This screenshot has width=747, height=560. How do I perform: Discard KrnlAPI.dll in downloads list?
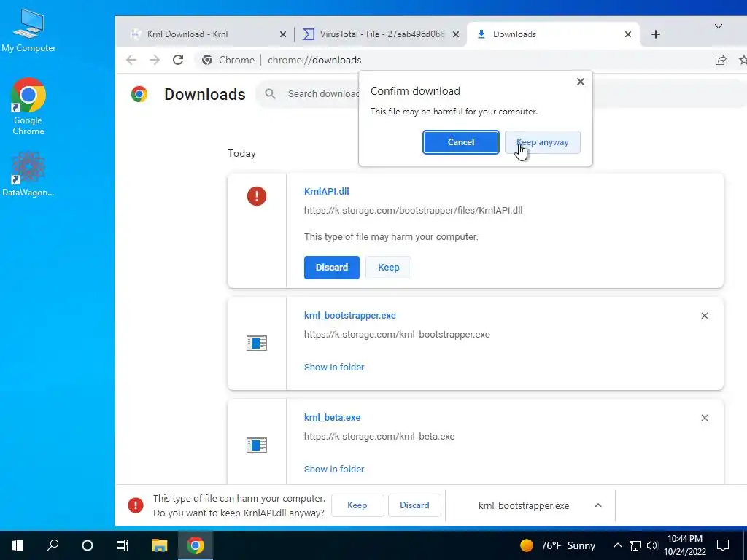coord(332,267)
